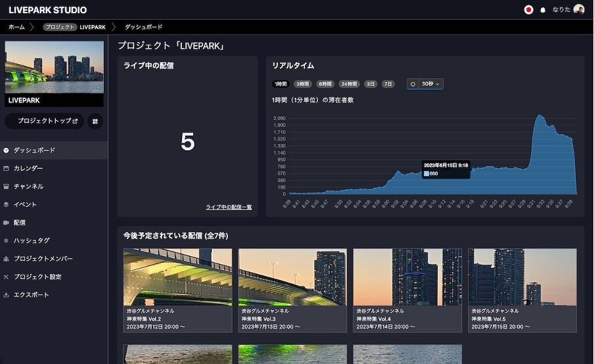Click the 今後予定されている配信 (全7件) heading
Image resolution: width=594 pixels, height=364 pixels.
pyautogui.click(x=176, y=236)
